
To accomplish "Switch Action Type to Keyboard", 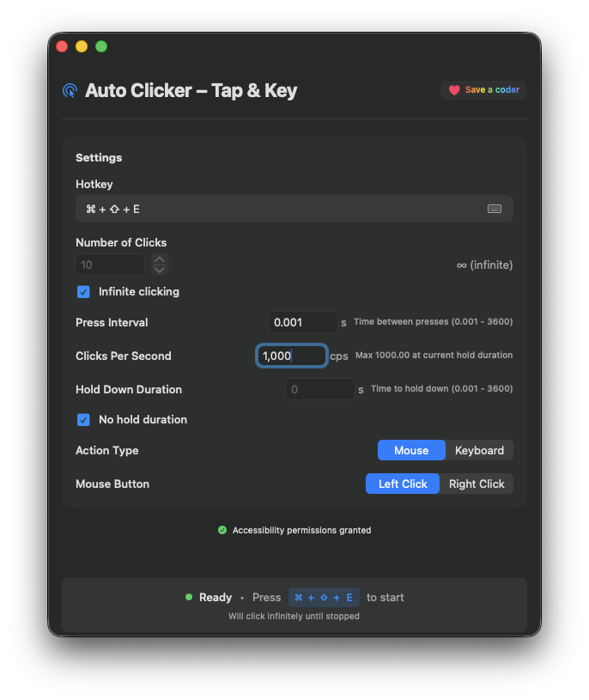I will [479, 450].
